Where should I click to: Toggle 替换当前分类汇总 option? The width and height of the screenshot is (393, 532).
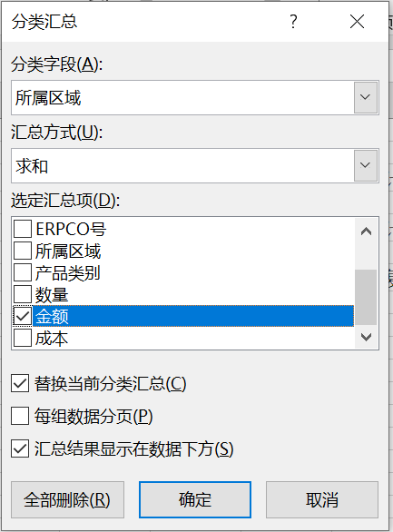[x=20, y=383]
